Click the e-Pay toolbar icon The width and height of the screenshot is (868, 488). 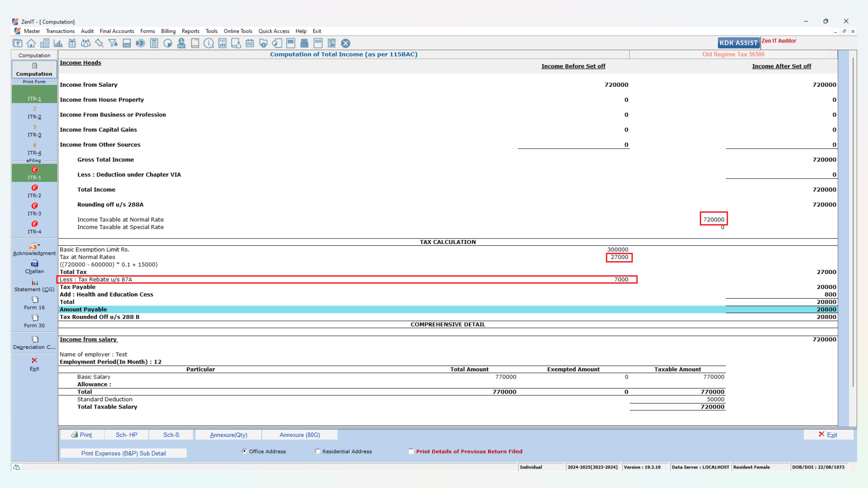(x=181, y=43)
